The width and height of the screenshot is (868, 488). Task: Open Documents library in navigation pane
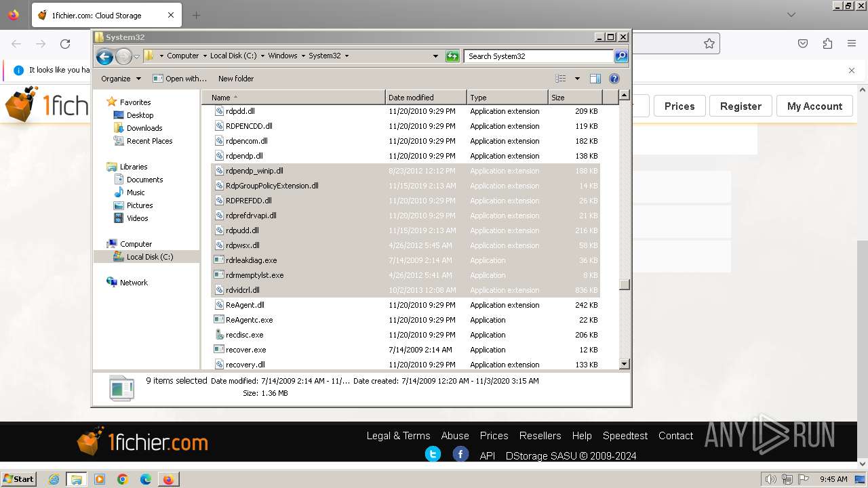click(144, 180)
